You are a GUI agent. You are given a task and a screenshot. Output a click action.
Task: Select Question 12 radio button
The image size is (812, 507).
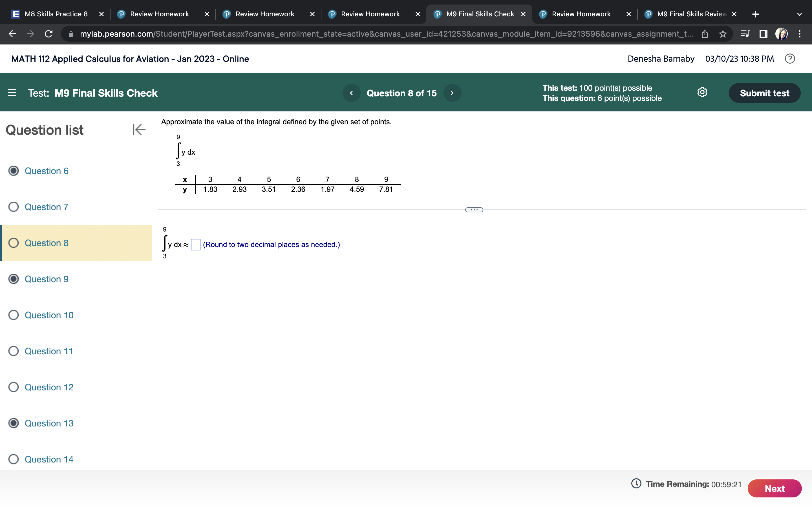tap(14, 387)
